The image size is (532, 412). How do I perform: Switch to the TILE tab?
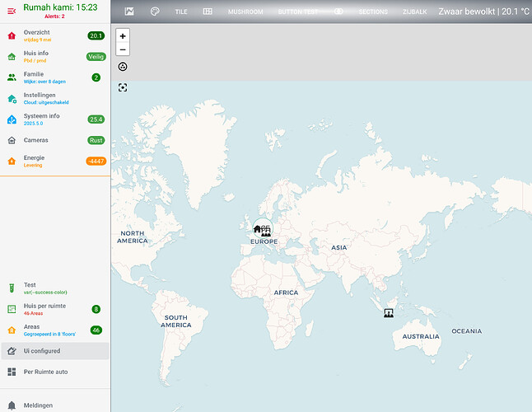click(181, 12)
